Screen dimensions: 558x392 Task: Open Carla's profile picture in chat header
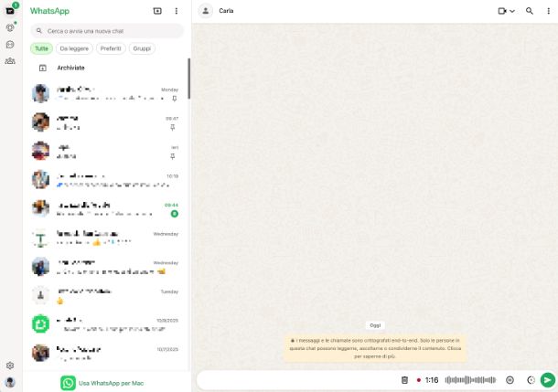point(206,11)
